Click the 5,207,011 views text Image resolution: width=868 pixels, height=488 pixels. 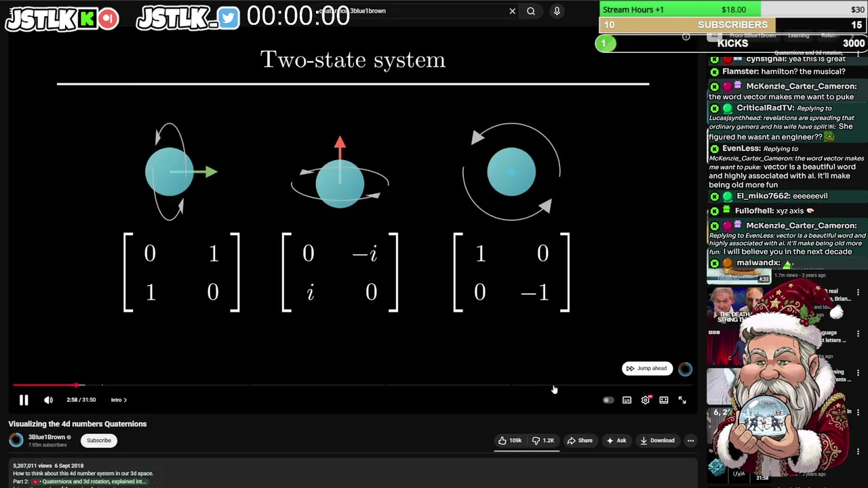pyautogui.click(x=33, y=466)
